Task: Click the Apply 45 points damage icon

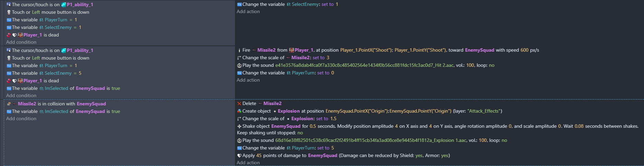Action: tap(239, 156)
